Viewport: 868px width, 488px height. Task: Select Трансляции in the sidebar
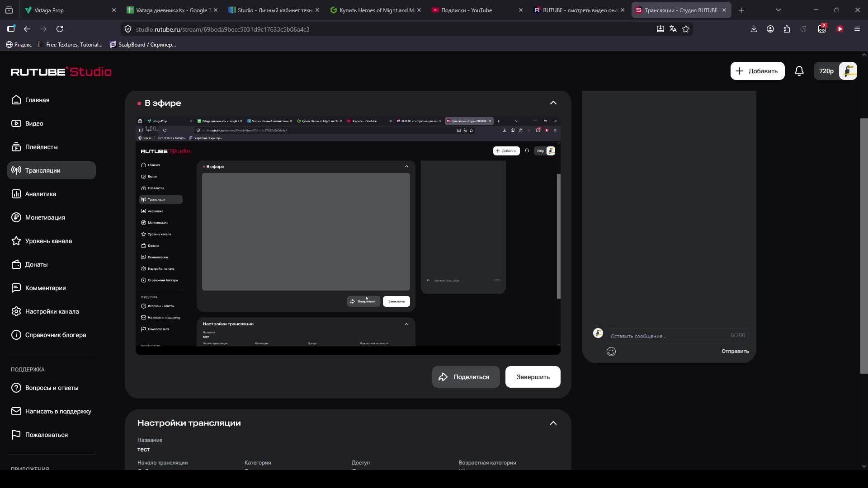click(x=52, y=170)
